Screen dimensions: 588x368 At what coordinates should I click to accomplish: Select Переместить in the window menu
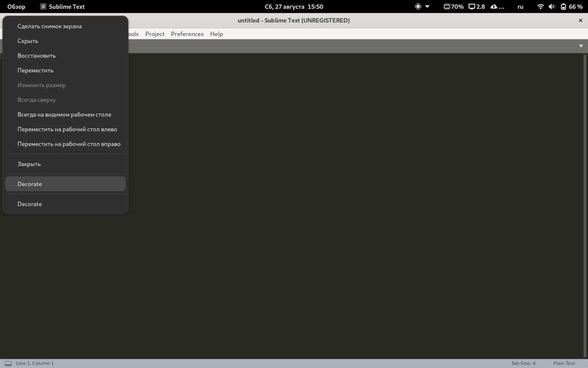click(65, 70)
